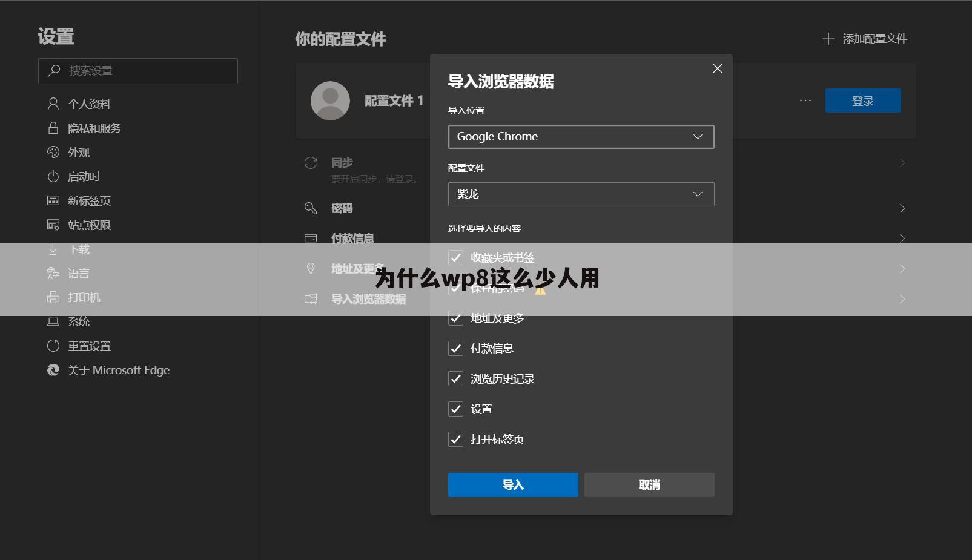Uncheck the 设置 checkbox in dialog

[x=455, y=409]
